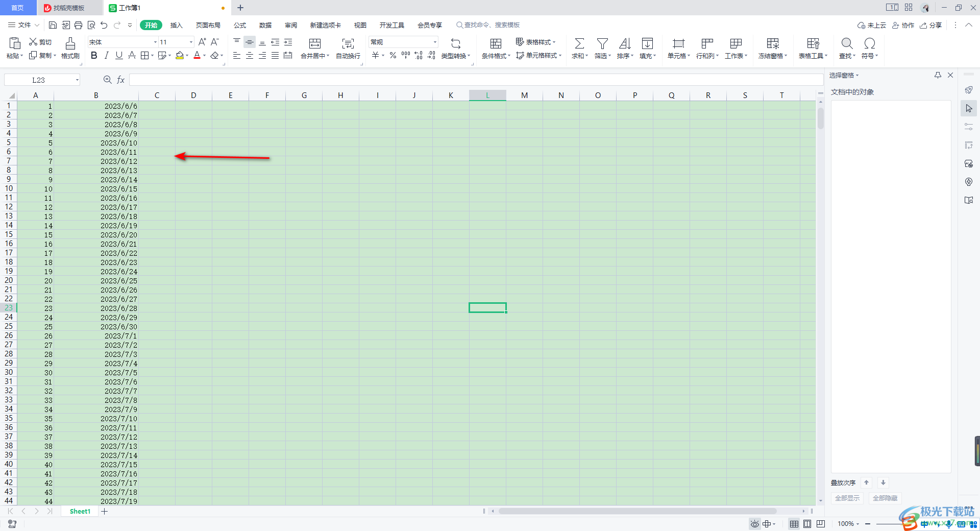This screenshot has height=531, width=980.
Task: Open the 文件 menu
Action: click(24, 25)
